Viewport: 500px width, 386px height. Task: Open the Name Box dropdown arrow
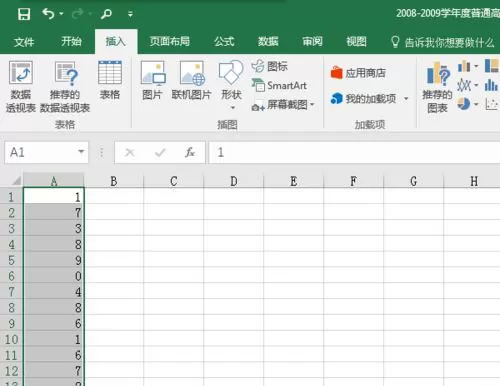(x=81, y=152)
